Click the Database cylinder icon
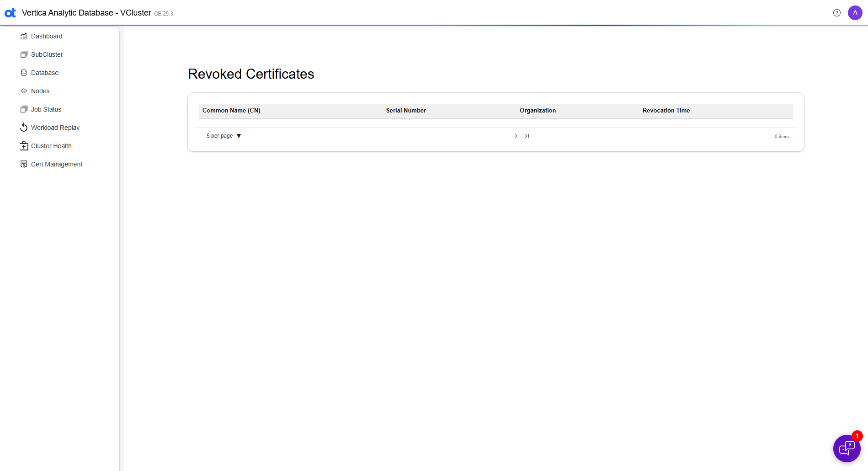 (24, 73)
